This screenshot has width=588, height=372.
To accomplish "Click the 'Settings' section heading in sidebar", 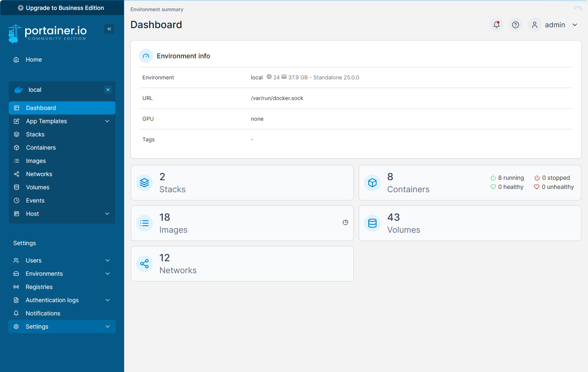I will coord(24,243).
